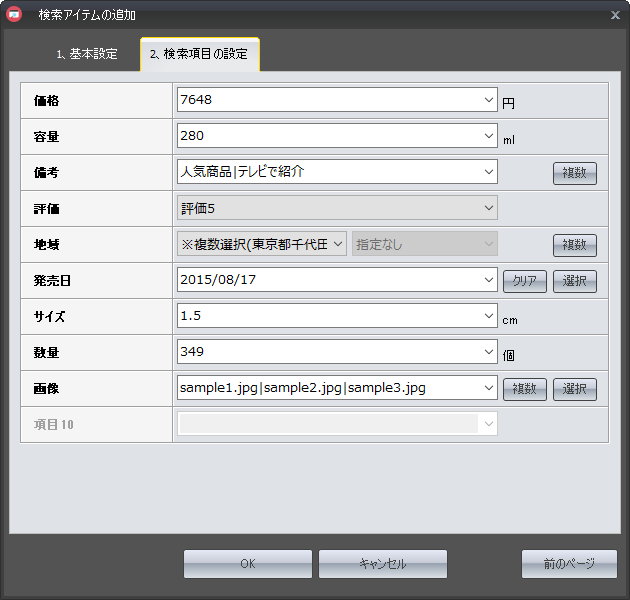This screenshot has width=630, height=600.
Task: Click the 複数 button in the 地域 row
Action: coord(574,245)
